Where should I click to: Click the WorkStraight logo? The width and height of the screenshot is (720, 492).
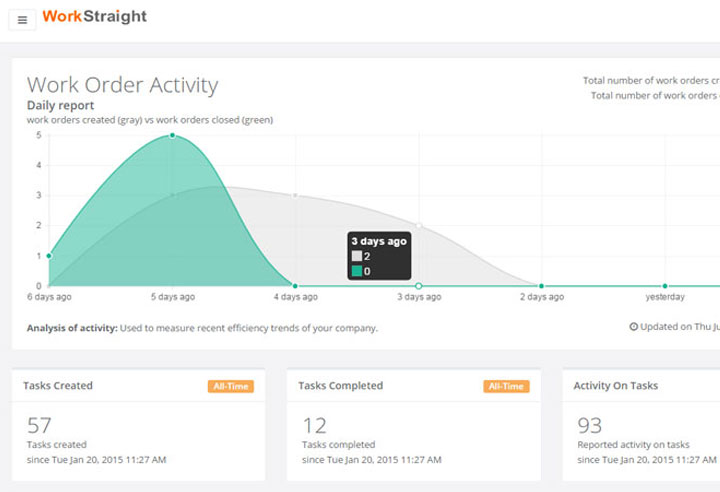pyautogui.click(x=95, y=16)
